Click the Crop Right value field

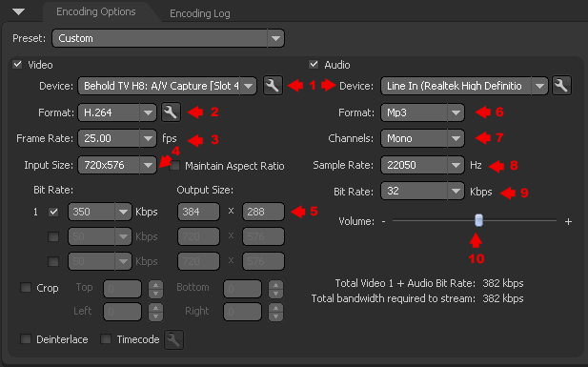[x=242, y=313]
